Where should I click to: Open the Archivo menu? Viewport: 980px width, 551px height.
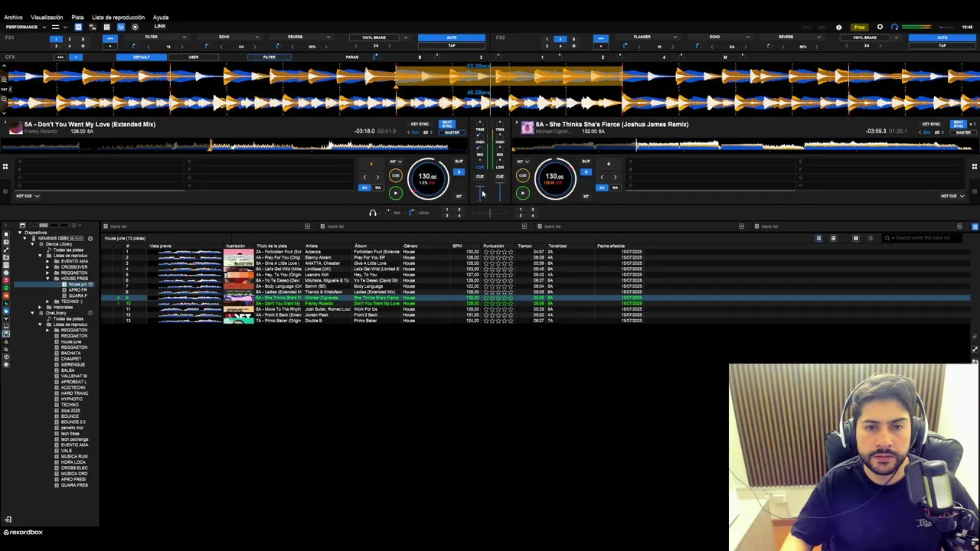coord(13,17)
